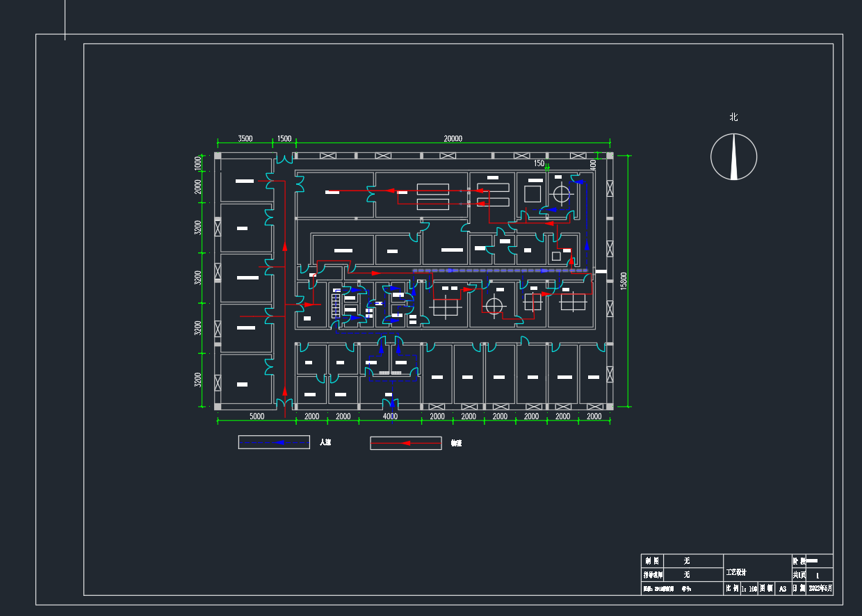Select the 5000 dimension text

click(x=257, y=416)
